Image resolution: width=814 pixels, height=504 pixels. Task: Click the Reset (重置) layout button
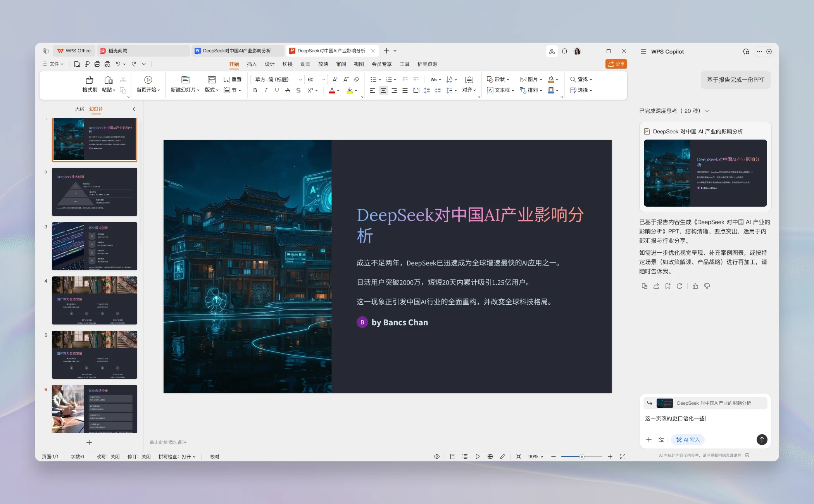(233, 79)
